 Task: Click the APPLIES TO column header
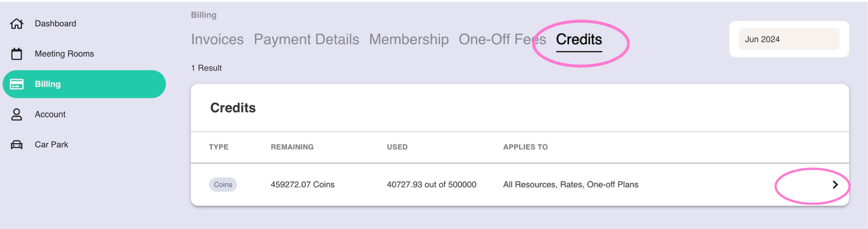525,147
